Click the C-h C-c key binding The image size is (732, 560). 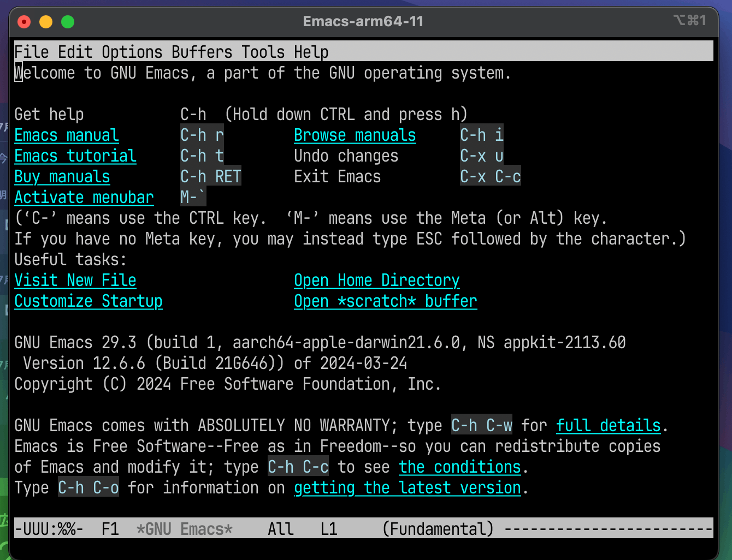(x=298, y=467)
